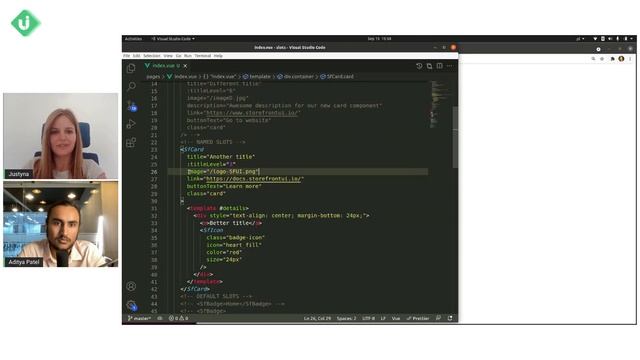Click line number 31 in the gutter

tap(154, 208)
